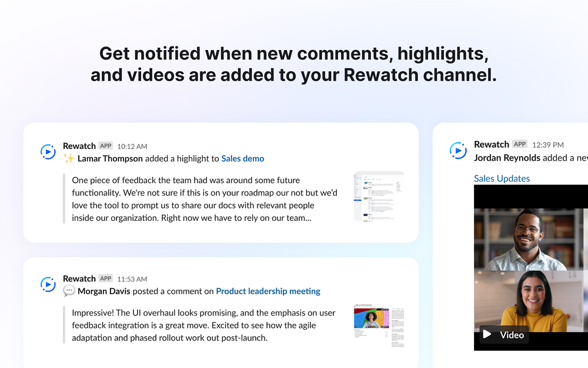Viewport: 588px width, 368px height.
Task: Click the APP badge next to 10:12 AM
Action: tap(106, 145)
